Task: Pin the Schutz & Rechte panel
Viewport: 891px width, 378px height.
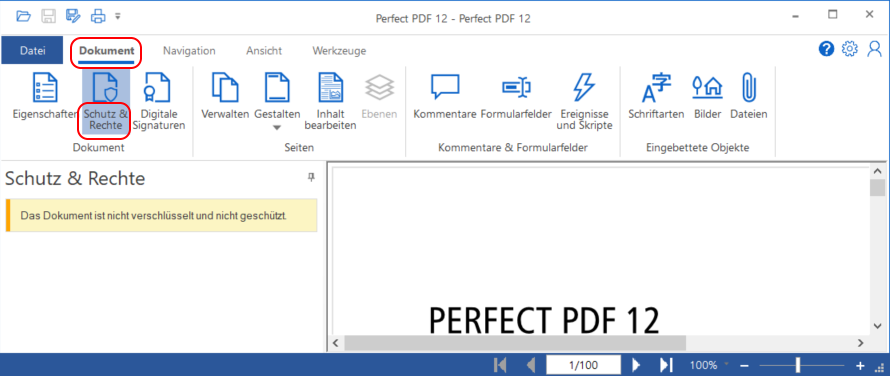Action: [311, 178]
